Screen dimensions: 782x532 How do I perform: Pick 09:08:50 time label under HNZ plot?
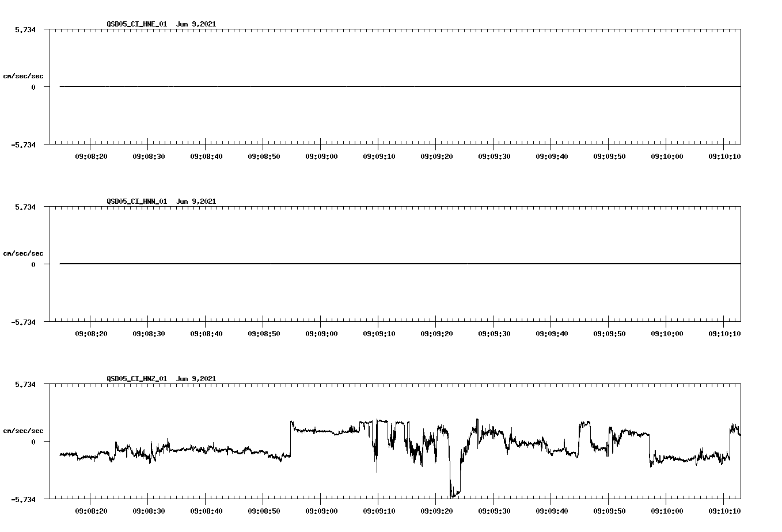264,511
